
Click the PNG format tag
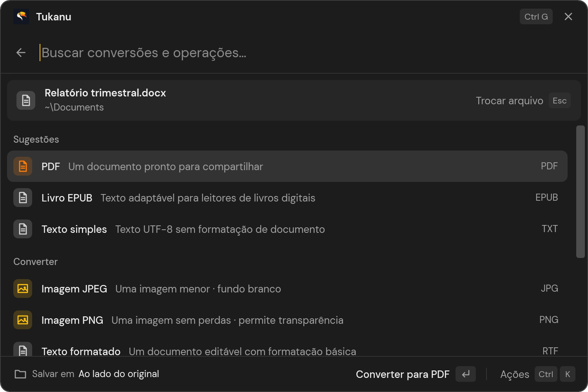[x=549, y=320]
